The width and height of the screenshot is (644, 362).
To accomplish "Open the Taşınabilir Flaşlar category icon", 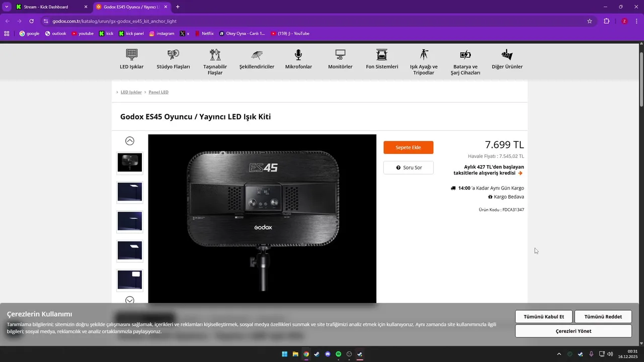I will tap(215, 54).
